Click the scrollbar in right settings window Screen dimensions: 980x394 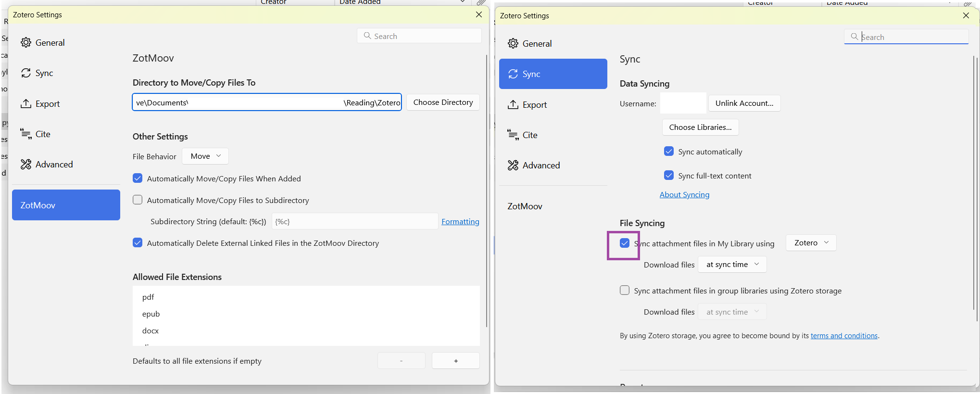click(x=975, y=183)
